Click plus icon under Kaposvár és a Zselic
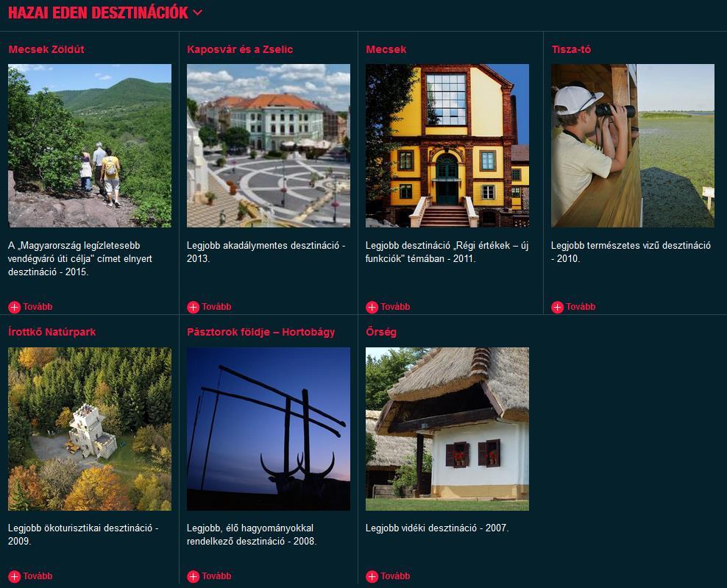The image size is (727, 588). [193, 307]
